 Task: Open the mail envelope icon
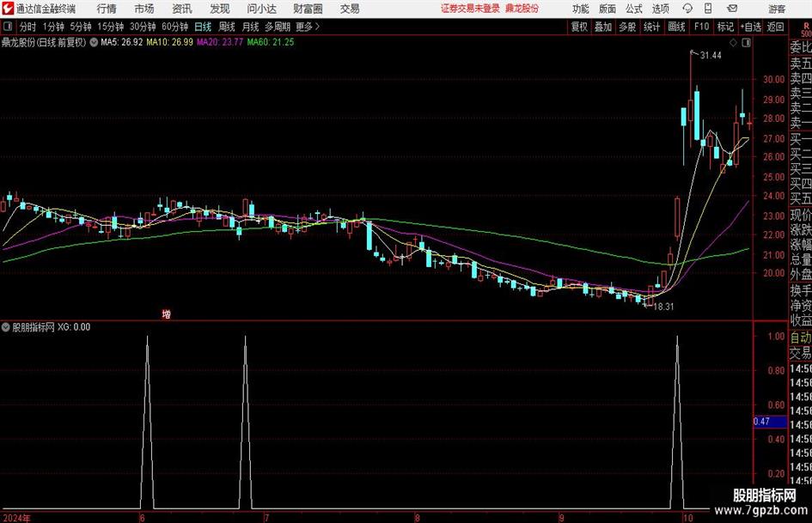point(732,9)
